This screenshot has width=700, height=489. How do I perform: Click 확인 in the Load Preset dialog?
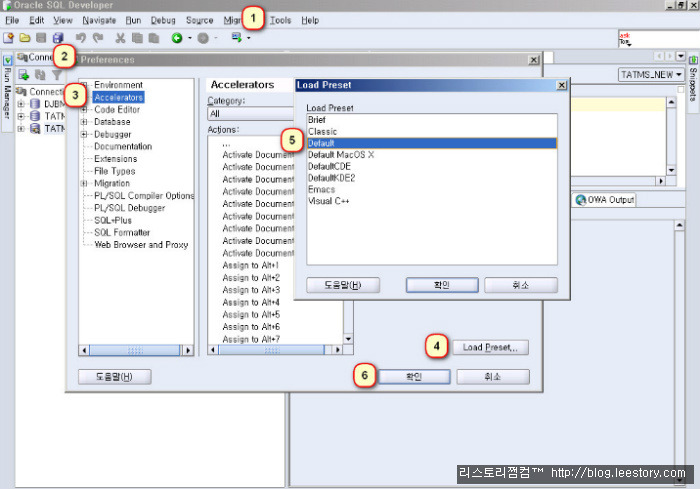pyautogui.click(x=442, y=285)
